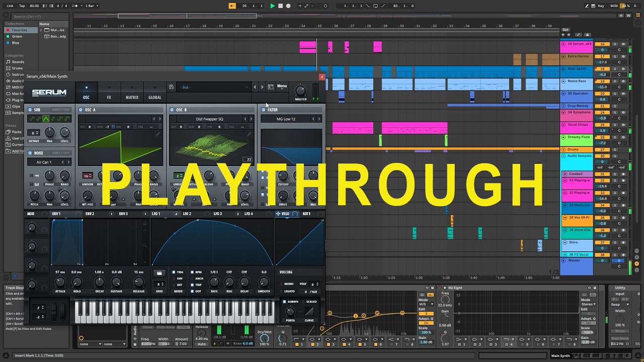The height and width of the screenshot is (362, 644).
Task: Toggle track activator 27 for Drums
Action: coord(602,150)
